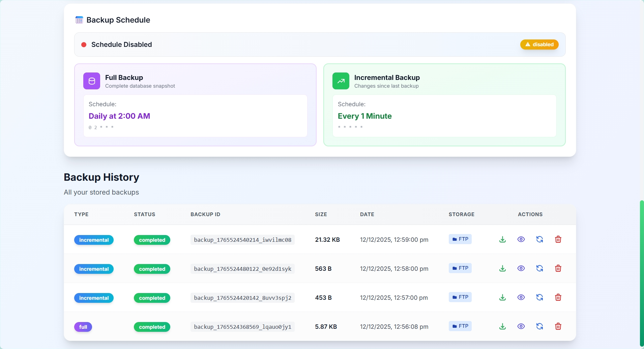The width and height of the screenshot is (644, 349).
Task: Click the full type badge in the last row
Action: coord(83,327)
